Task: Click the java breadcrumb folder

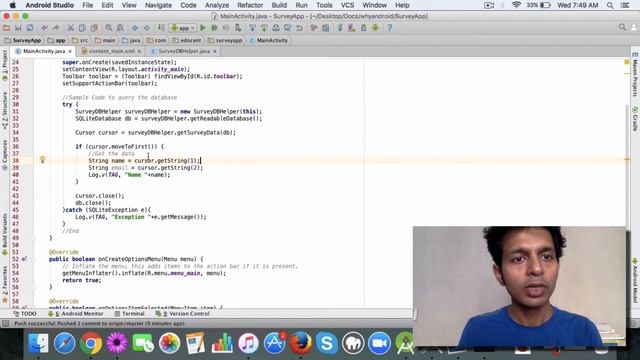Action: 131,40
